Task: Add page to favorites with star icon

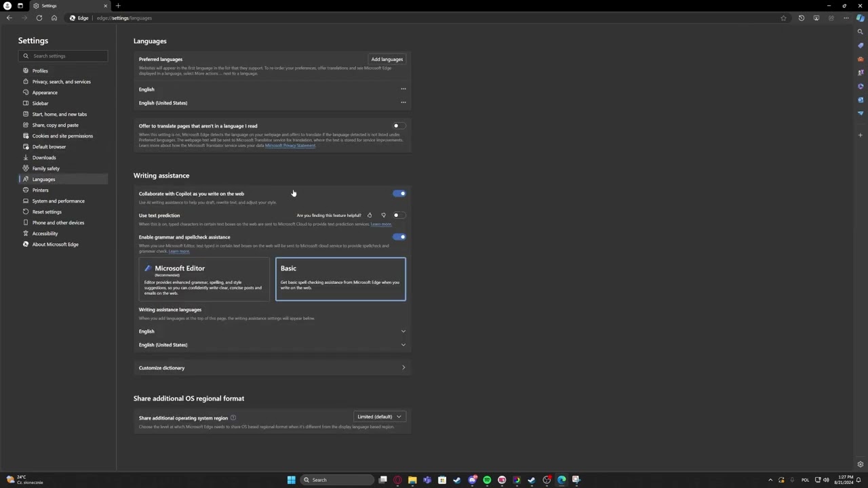Action: [783, 18]
